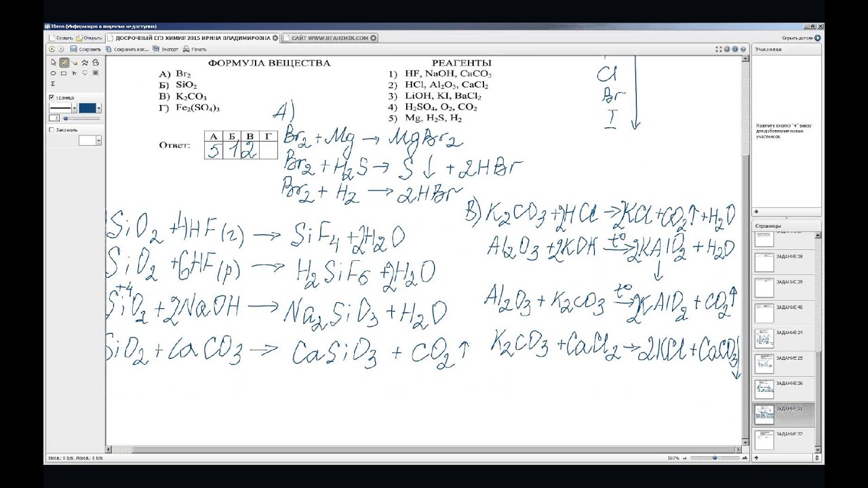
Task: Click pages panel scroll up arrow
Action: coord(819,234)
